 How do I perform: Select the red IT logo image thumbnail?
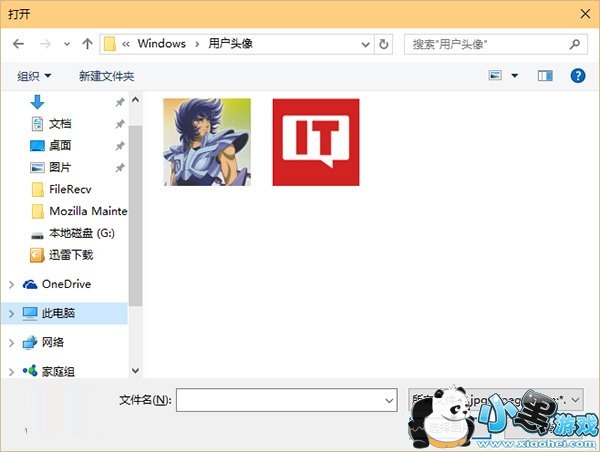pyautogui.click(x=316, y=142)
